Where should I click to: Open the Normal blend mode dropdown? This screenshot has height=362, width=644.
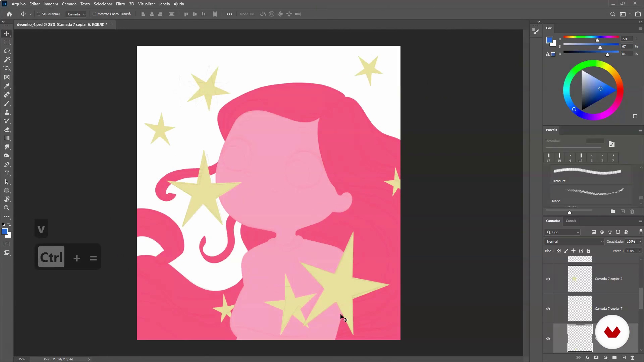pyautogui.click(x=574, y=241)
